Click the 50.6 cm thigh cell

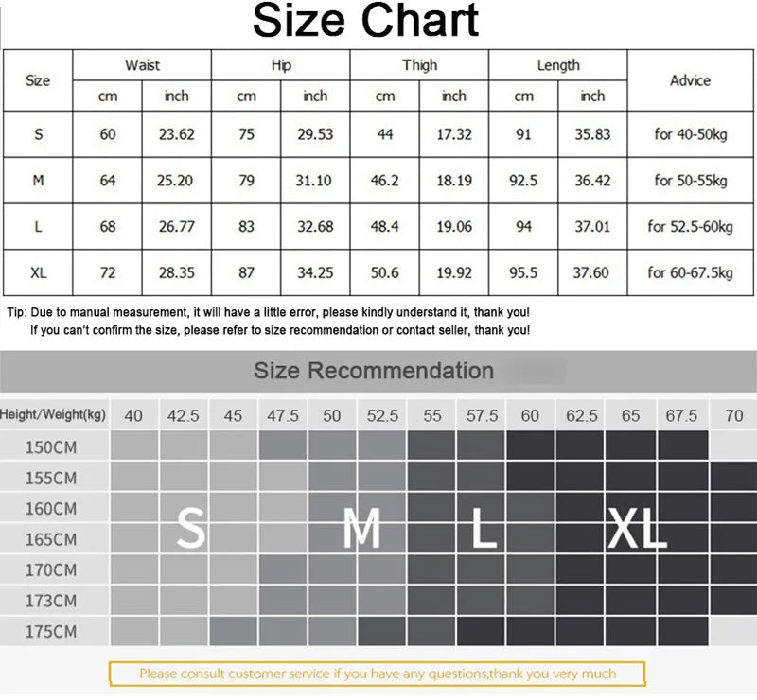tap(385, 272)
